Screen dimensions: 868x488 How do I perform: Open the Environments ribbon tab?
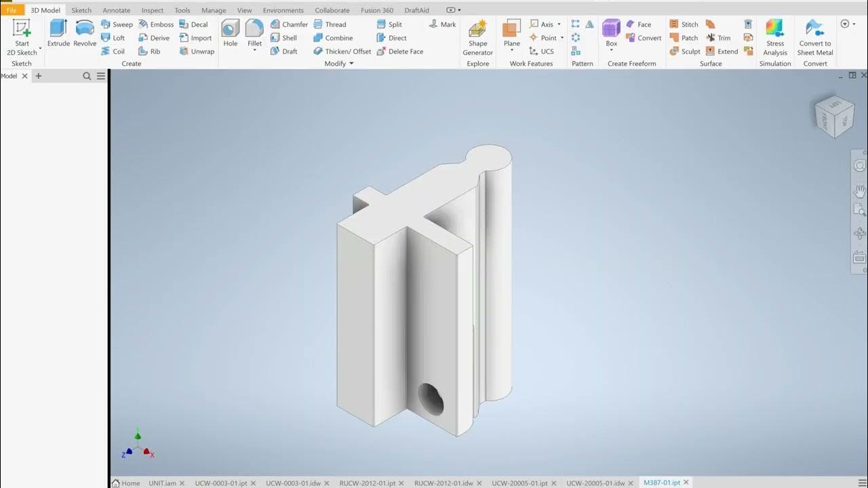click(x=283, y=10)
